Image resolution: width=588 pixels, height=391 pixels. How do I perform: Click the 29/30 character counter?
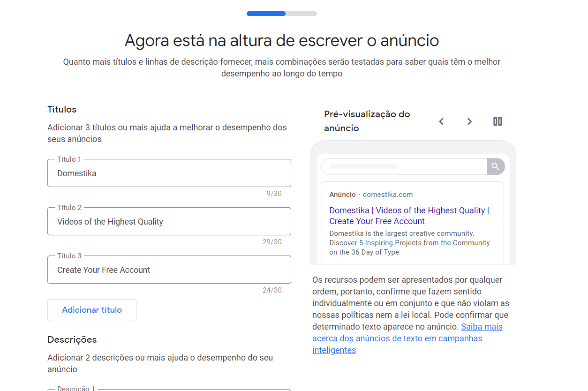(272, 242)
